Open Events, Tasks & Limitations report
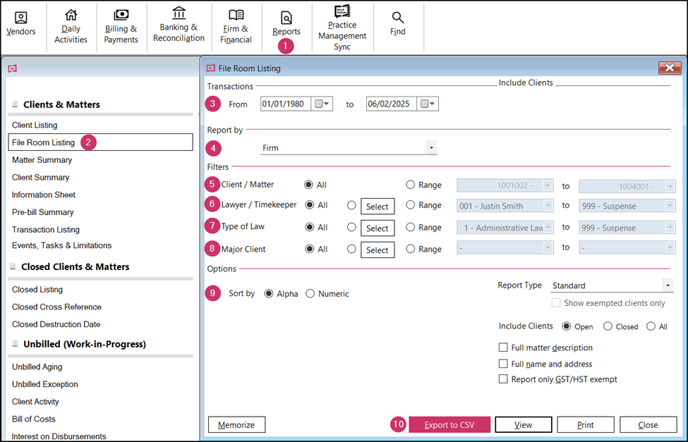The width and height of the screenshot is (688, 442). tap(62, 245)
